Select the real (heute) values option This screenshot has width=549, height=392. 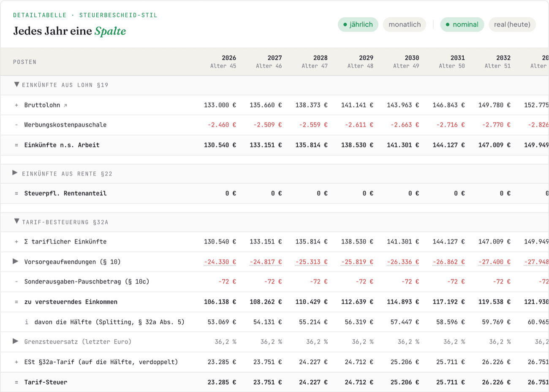click(512, 24)
